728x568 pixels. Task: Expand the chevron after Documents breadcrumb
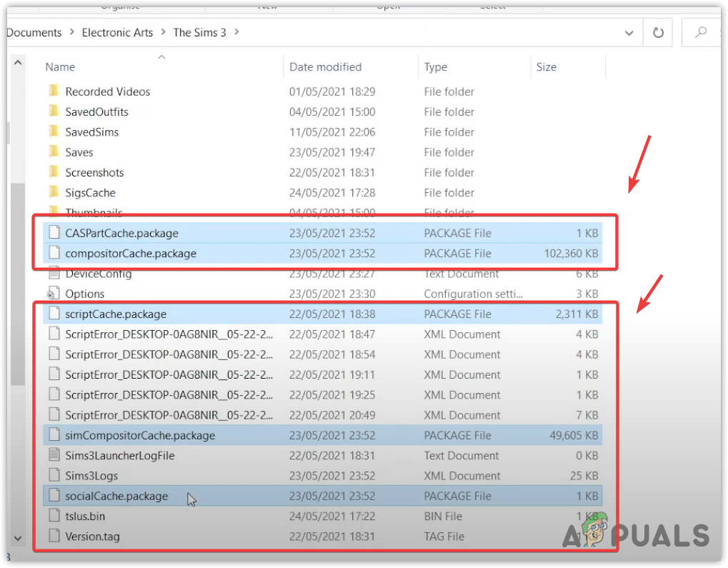click(x=72, y=32)
